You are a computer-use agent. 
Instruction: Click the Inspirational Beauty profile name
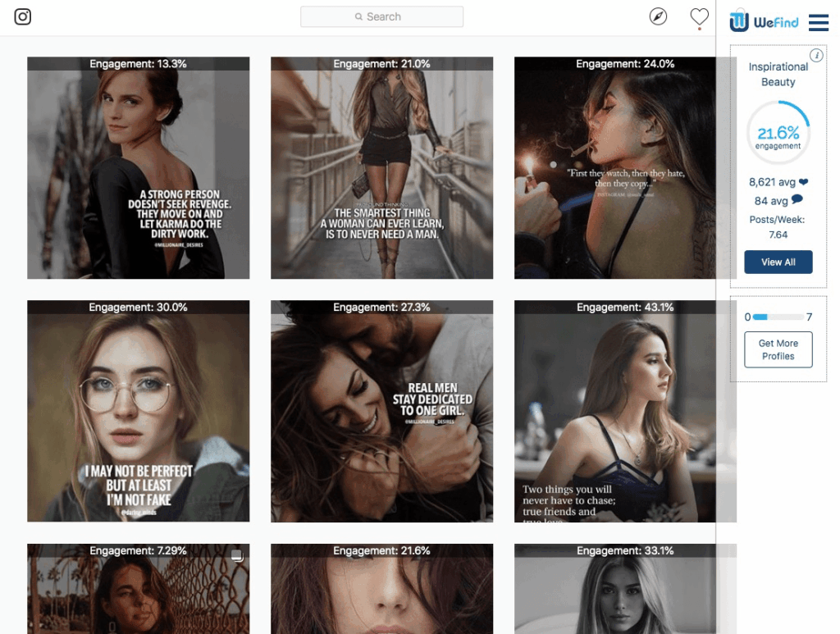(778, 75)
